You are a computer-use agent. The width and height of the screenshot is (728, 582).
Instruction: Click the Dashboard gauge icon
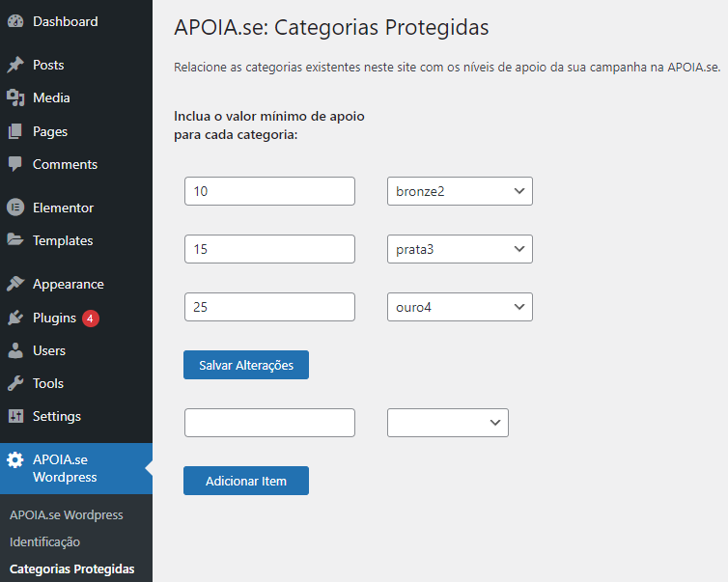[x=15, y=21]
